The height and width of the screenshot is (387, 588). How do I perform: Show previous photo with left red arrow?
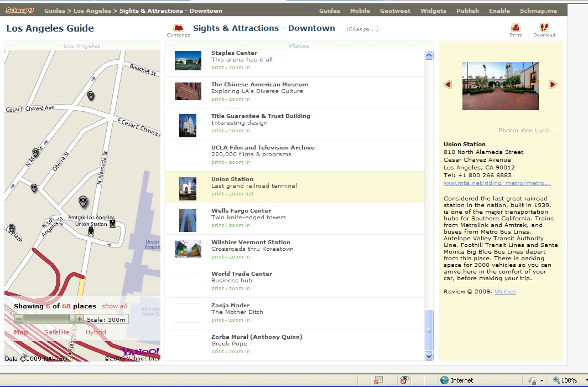(447, 85)
